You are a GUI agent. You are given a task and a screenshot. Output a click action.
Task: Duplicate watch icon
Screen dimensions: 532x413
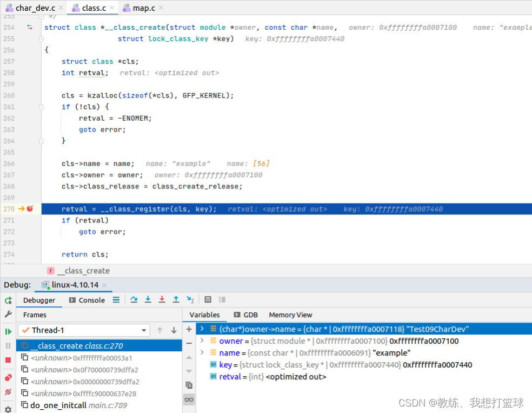click(189, 385)
